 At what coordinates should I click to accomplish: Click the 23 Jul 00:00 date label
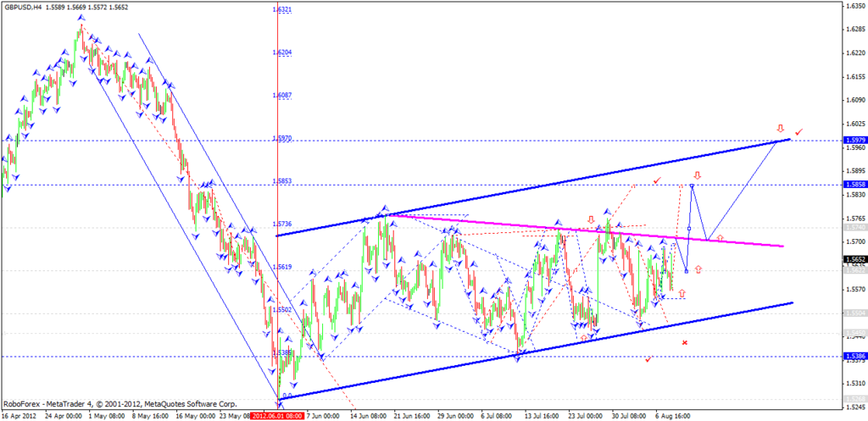click(585, 415)
